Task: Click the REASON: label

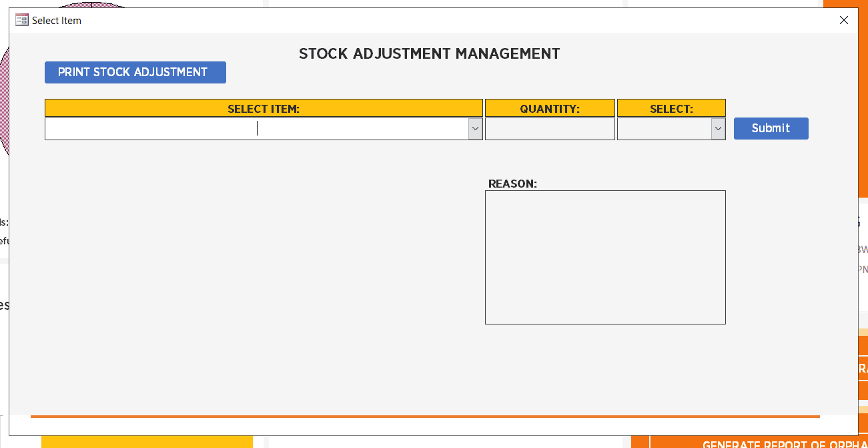Action: click(x=512, y=184)
